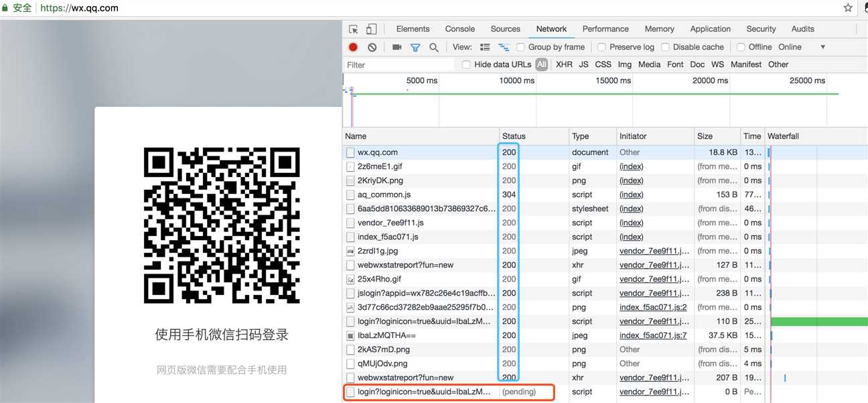Sort by the Waterfall column header

(x=816, y=136)
